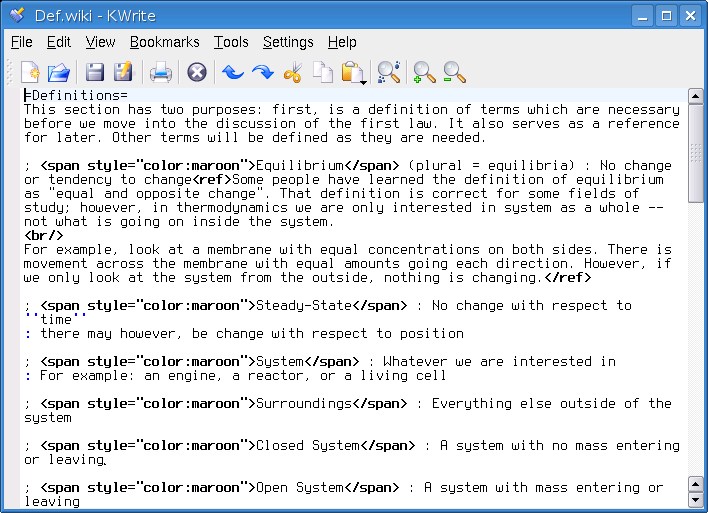This screenshot has height=513, width=708.
Task: Open the Settings menu
Action: pyautogui.click(x=288, y=42)
